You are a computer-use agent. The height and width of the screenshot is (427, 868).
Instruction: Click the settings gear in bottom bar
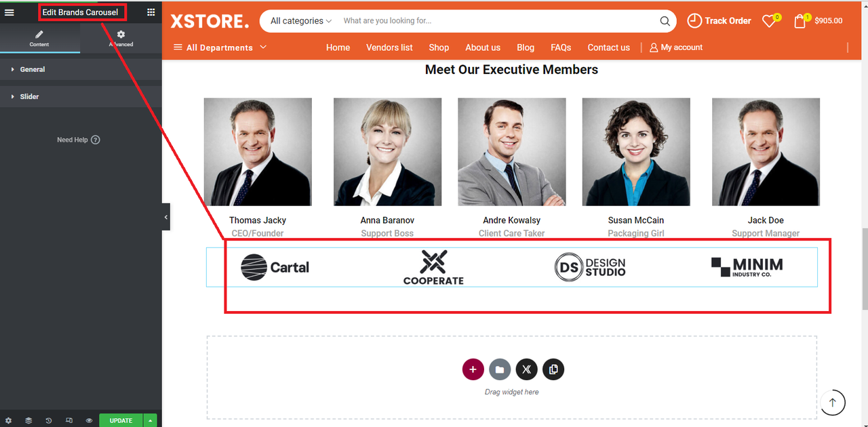9,420
